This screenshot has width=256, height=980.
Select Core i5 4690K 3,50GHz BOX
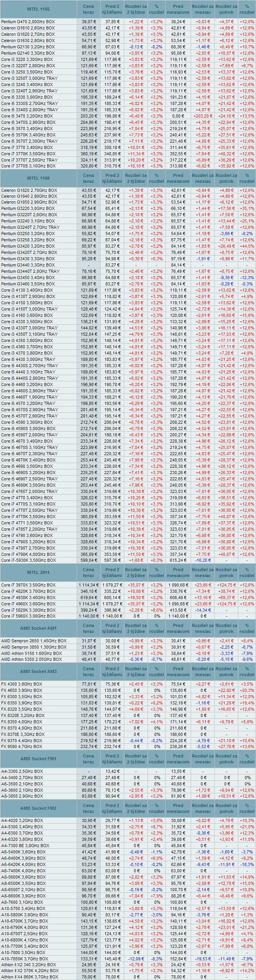tap(28, 485)
